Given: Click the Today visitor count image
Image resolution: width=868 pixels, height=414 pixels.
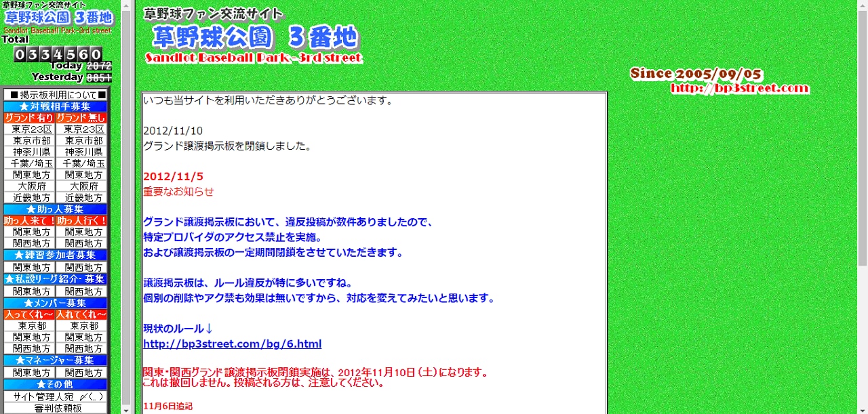Looking at the screenshot, I should tap(99, 66).
